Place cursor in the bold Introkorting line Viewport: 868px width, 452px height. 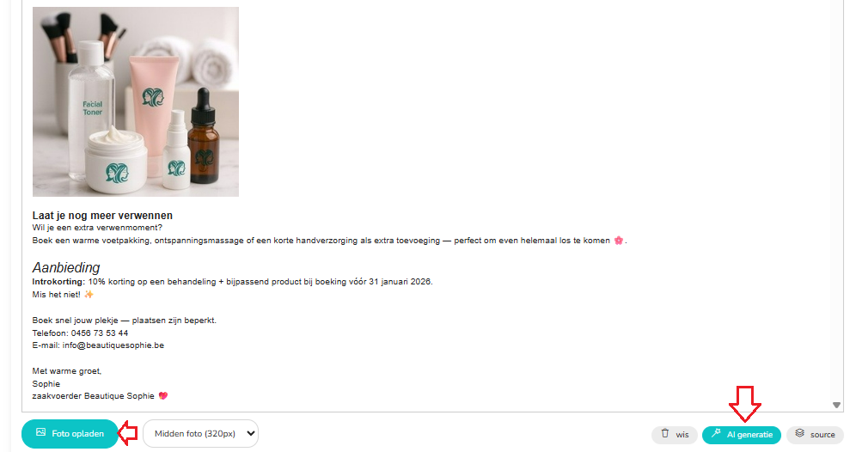point(233,282)
